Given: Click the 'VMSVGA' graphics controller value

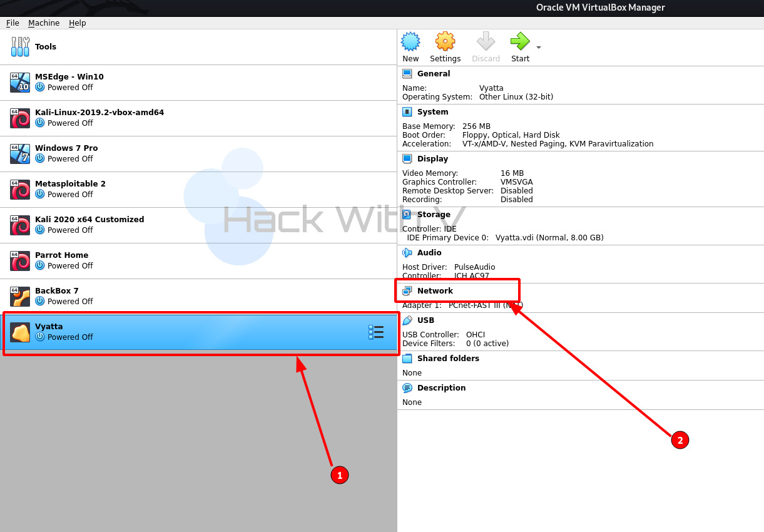Looking at the screenshot, I should (x=517, y=182).
